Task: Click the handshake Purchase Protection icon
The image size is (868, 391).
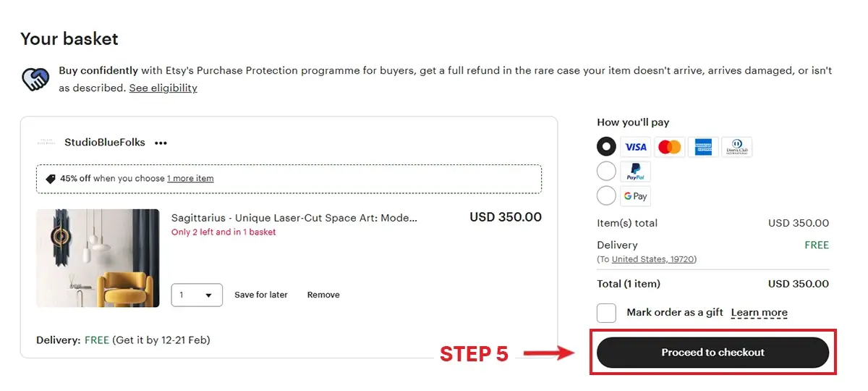Action: [x=35, y=79]
